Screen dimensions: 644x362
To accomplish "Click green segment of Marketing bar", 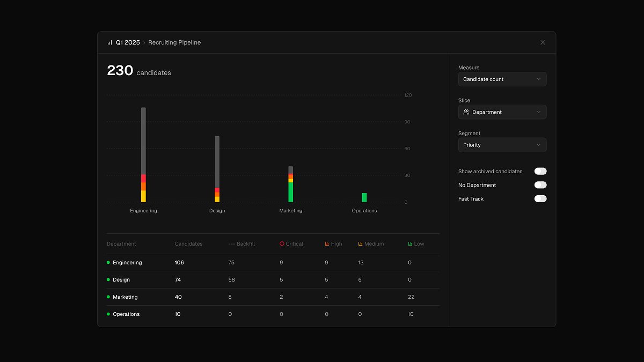I will (x=291, y=192).
